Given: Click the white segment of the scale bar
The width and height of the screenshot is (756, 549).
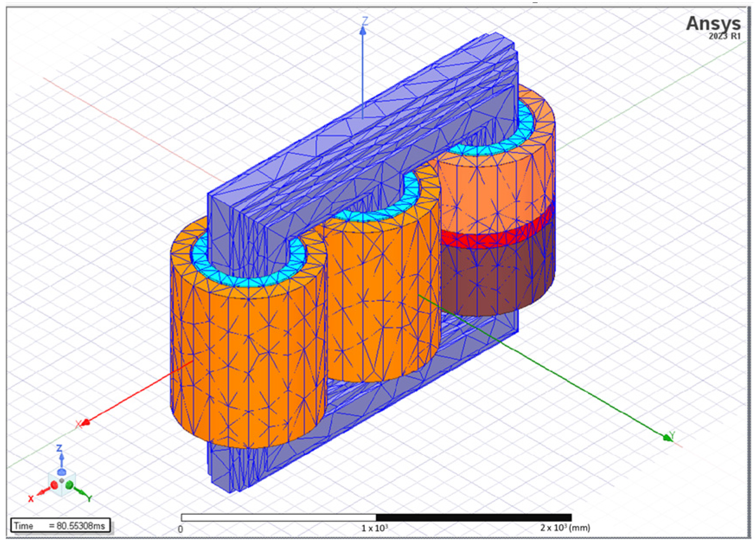Looking at the screenshot, I should (279, 517).
